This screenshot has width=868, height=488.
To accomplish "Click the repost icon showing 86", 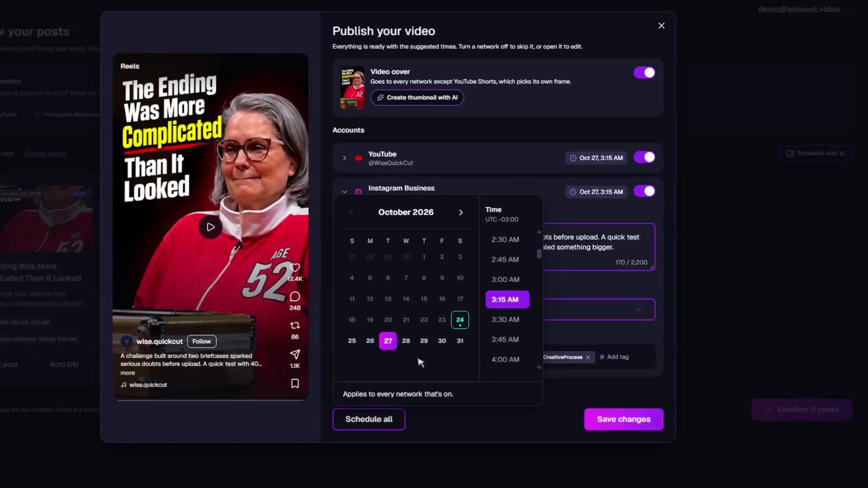I will 295,325.
